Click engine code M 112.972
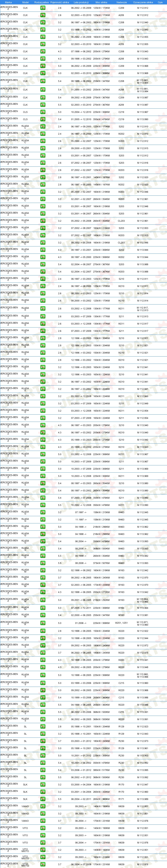The height and width of the screenshot is (868, 167). (x=143, y=646)
